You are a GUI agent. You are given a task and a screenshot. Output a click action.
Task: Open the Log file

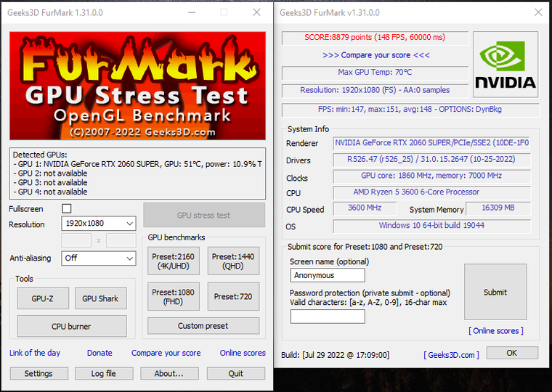(x=104, y=373)
